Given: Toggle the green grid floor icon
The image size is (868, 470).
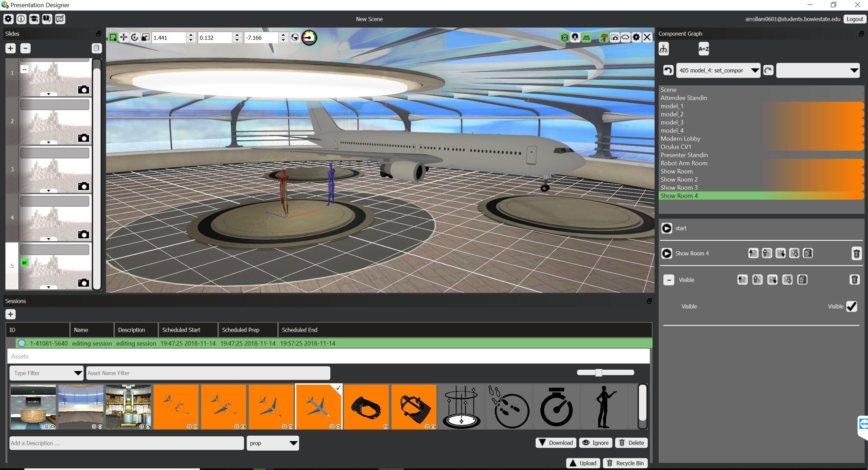Looking at the screenshot, I should 587,37.
